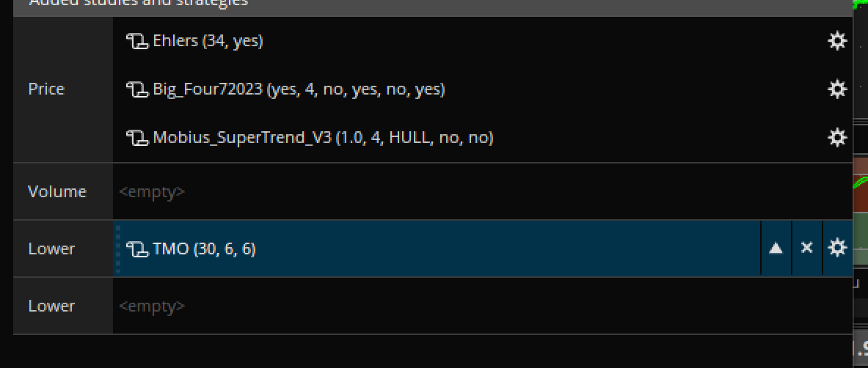
Task: Click script icon beside Mobius_SuperTrend_V3
Action: [x=136, y=138]
